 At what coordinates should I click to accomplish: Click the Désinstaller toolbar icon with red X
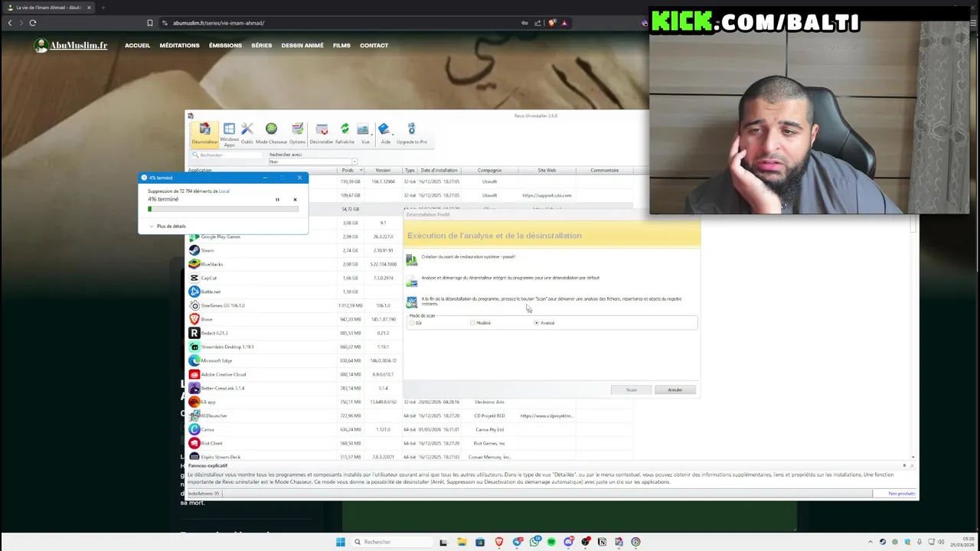pos(322,133)
